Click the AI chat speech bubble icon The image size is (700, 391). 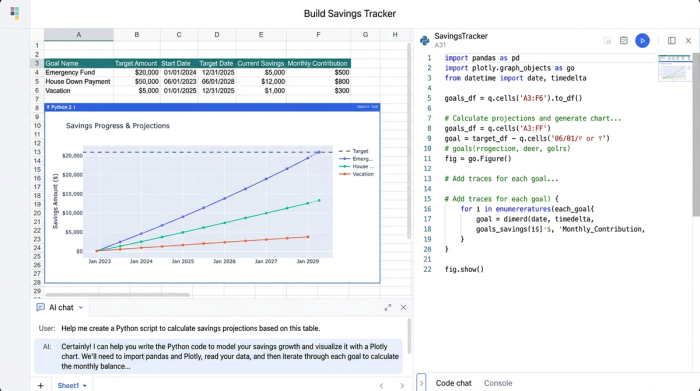40,308
